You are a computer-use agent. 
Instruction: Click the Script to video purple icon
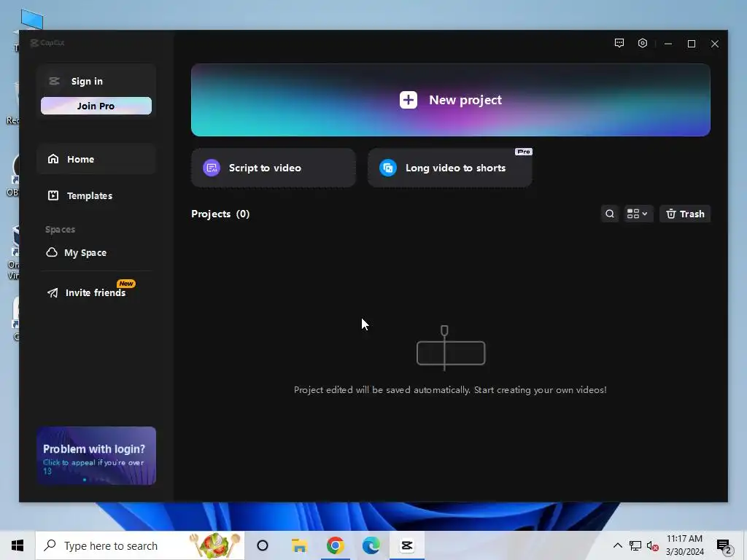click(212, 168)
